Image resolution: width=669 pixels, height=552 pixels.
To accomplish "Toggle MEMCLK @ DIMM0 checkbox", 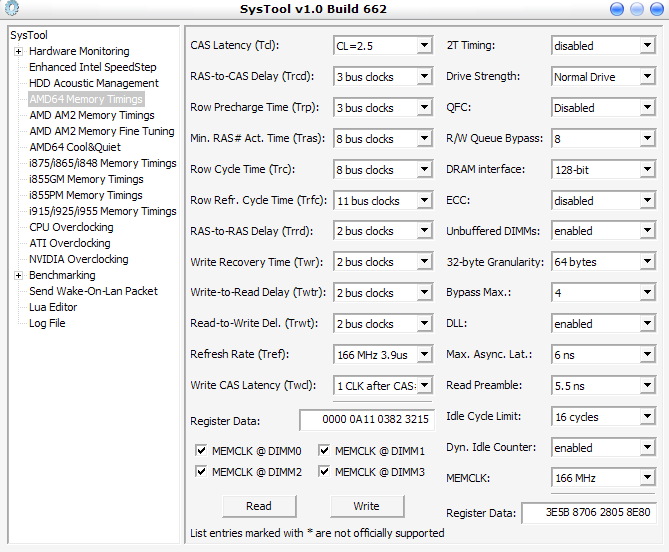I will [x=201, y=450].
